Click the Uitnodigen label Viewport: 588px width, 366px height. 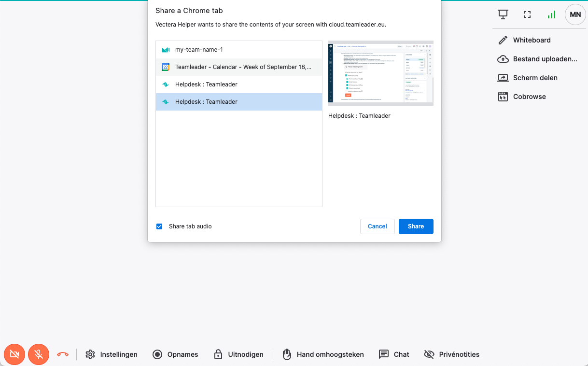point(246,354)
